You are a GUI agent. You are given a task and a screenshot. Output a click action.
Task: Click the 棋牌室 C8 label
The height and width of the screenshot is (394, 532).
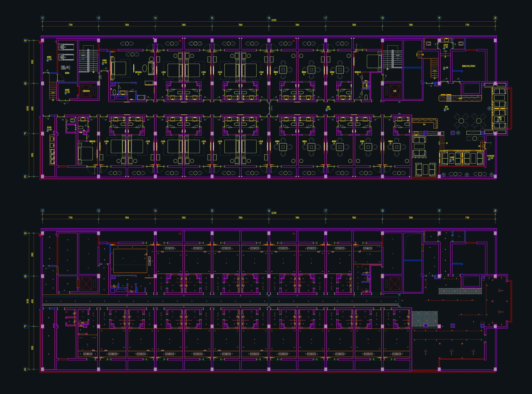pos(277,142)
